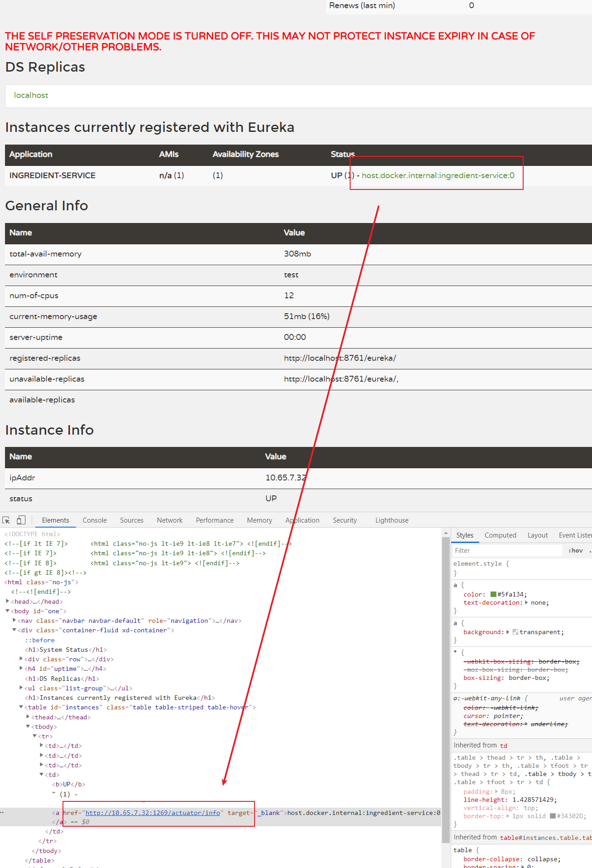Screen dimensions: 592x868
Task: Select the ::before pseudo element line
Action: [40, 640]
